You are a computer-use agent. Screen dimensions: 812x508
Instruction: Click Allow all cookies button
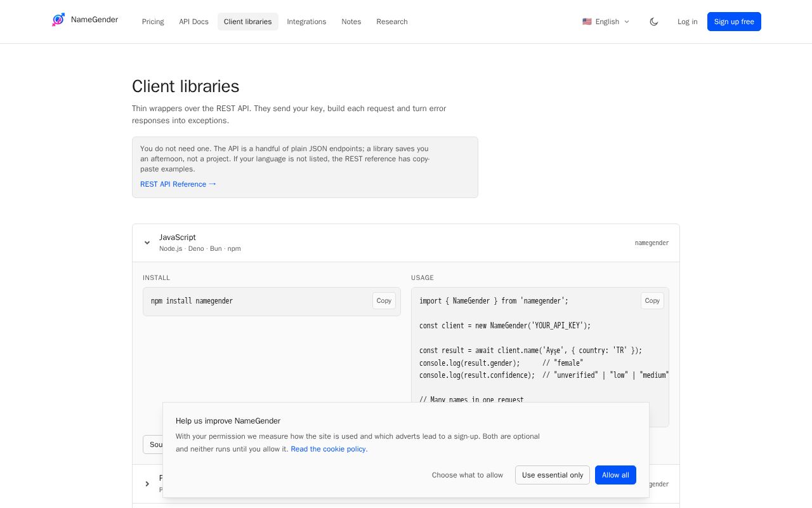(615, 475)
